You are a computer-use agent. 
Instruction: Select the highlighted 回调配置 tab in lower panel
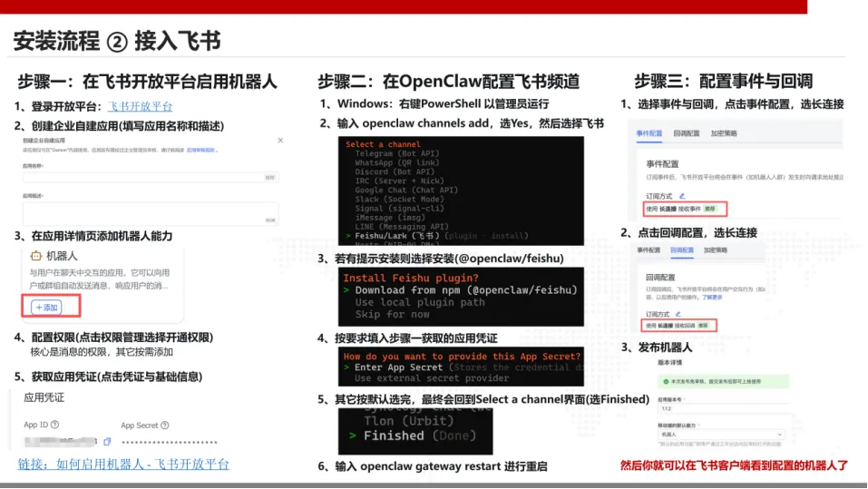(x=682, y=250)
